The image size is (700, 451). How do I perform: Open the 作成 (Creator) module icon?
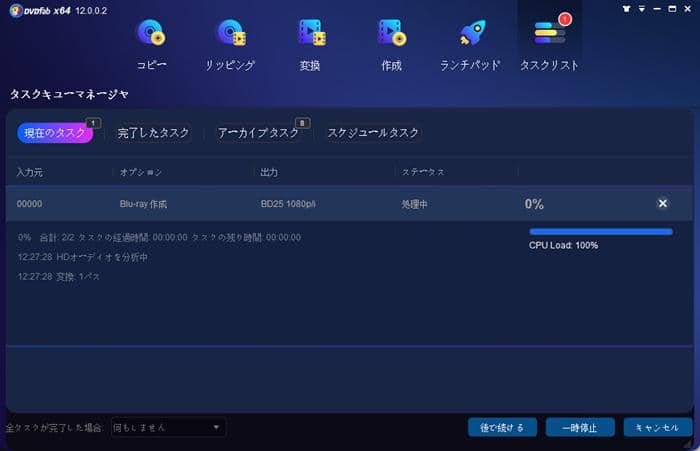[x=390, y=34]
